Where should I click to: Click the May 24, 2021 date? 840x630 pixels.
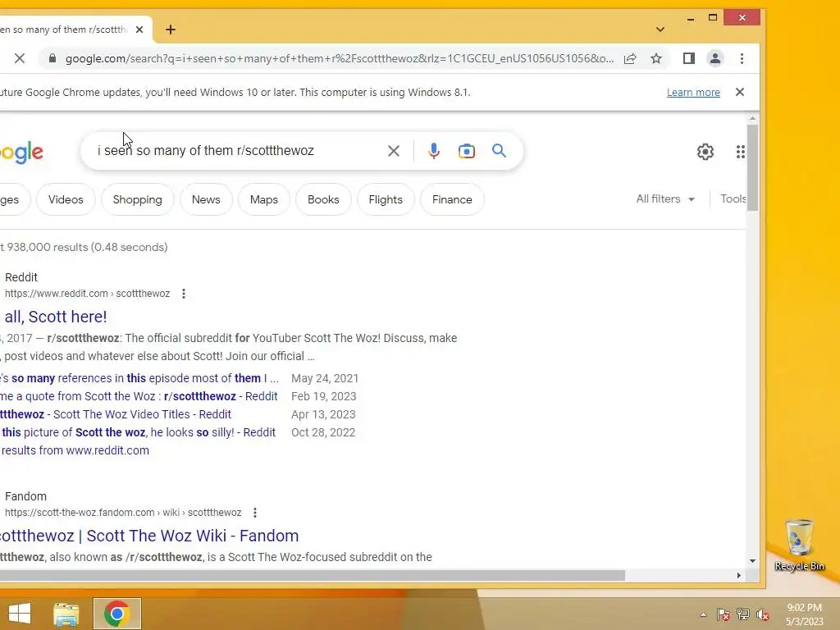point(325,378)
